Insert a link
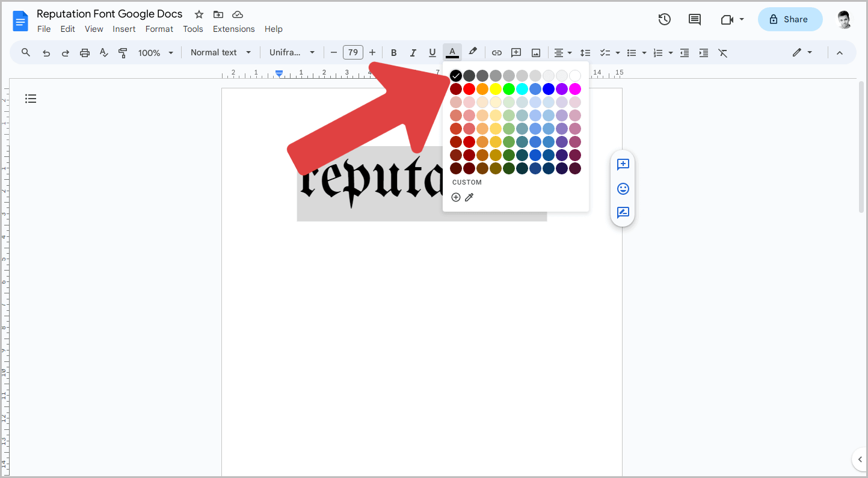Screen dimensions: 868x478 (x=496, y=52)
